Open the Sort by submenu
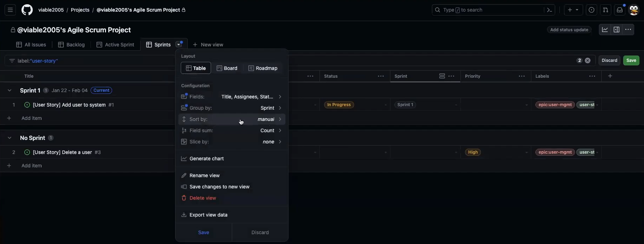Image resolution: width=644 pixels, height=244 pixels. tap(231, 119)
